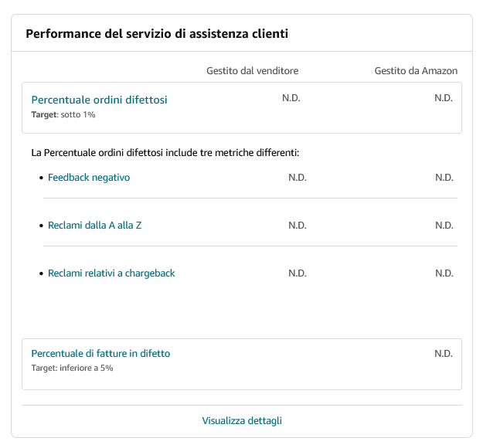Select seller N.D. value for Reclami A alla Z
The height and width of the screenshot is (448, 483).
click(298, 226)
